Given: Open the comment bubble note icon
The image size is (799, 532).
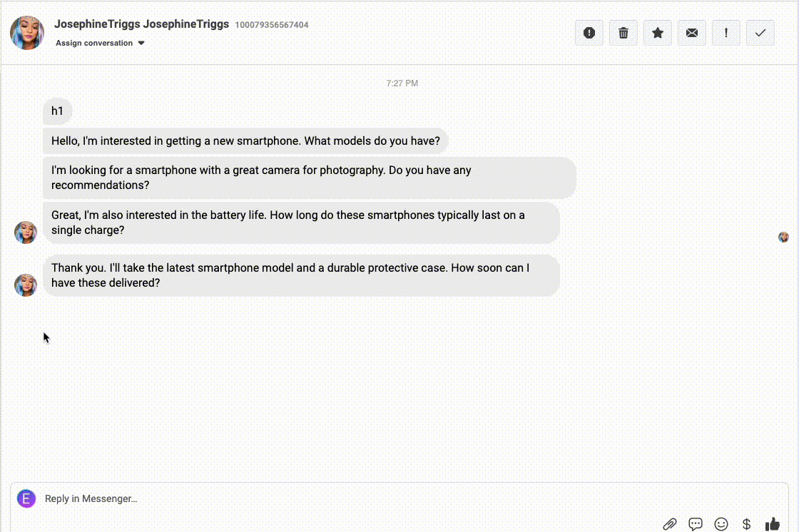Looking at the screenshot, I should click(x=695, y=523).
